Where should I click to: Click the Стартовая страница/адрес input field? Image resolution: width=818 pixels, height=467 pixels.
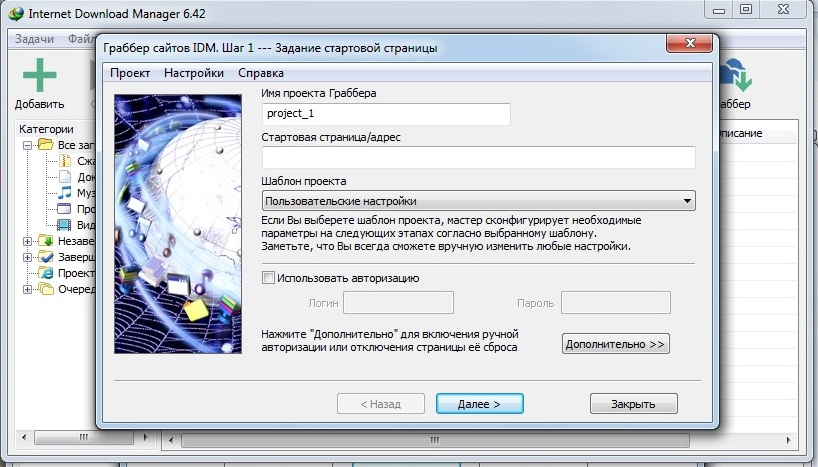click(x=478, y=157)
